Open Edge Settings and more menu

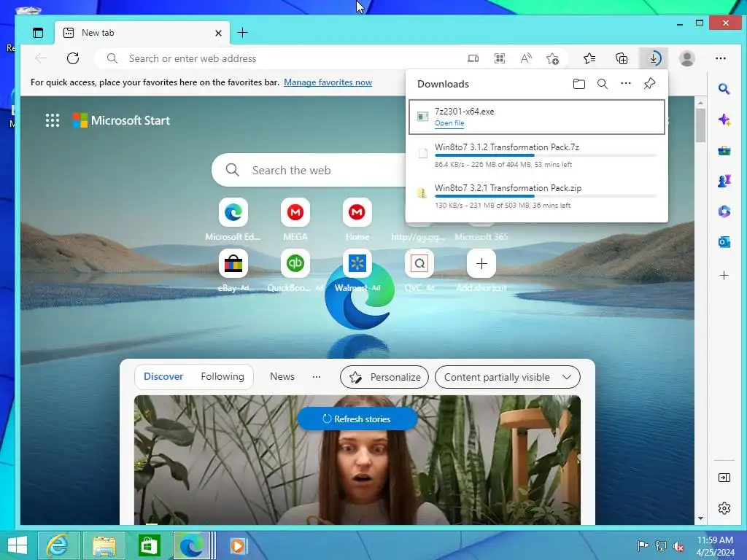(x=721, y=58)
